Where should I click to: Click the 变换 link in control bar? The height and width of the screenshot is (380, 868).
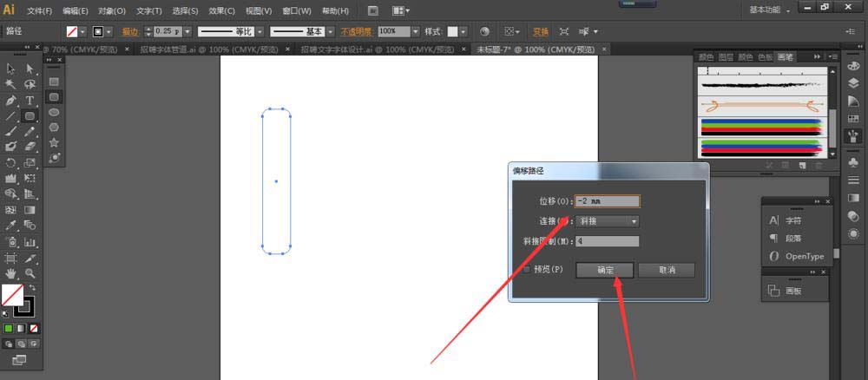click(540, 31)
